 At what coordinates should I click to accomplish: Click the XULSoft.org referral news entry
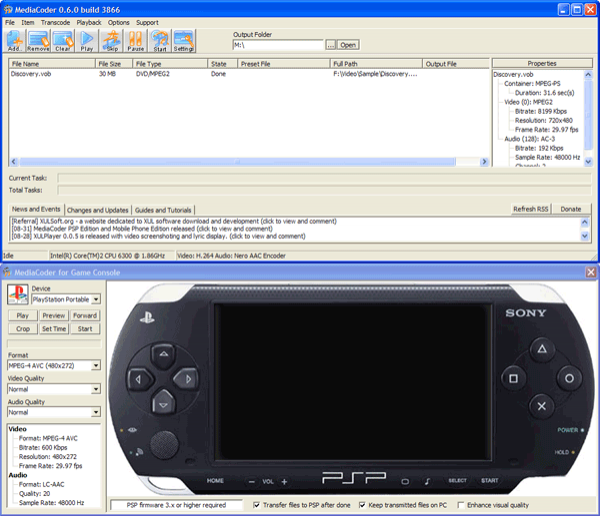point(174,221)
